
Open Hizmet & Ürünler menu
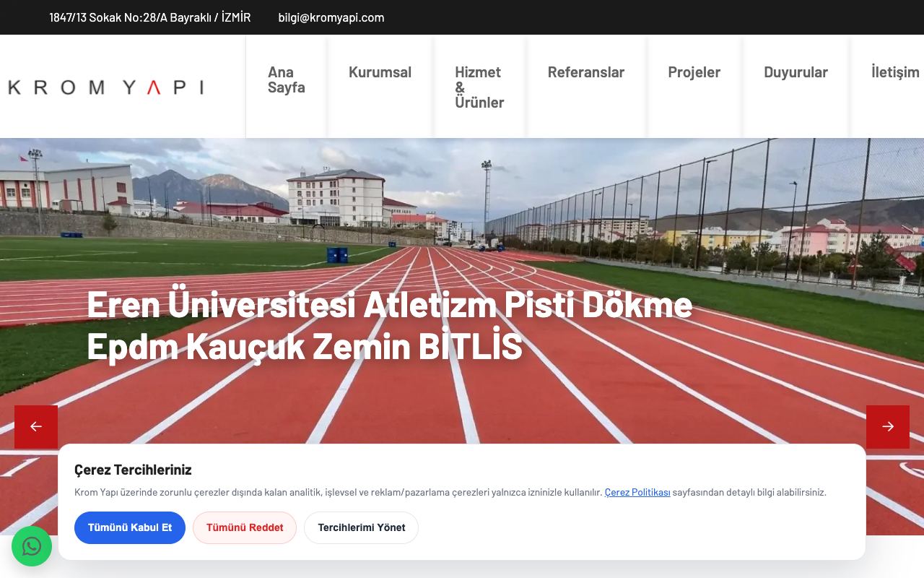point(479,87)
